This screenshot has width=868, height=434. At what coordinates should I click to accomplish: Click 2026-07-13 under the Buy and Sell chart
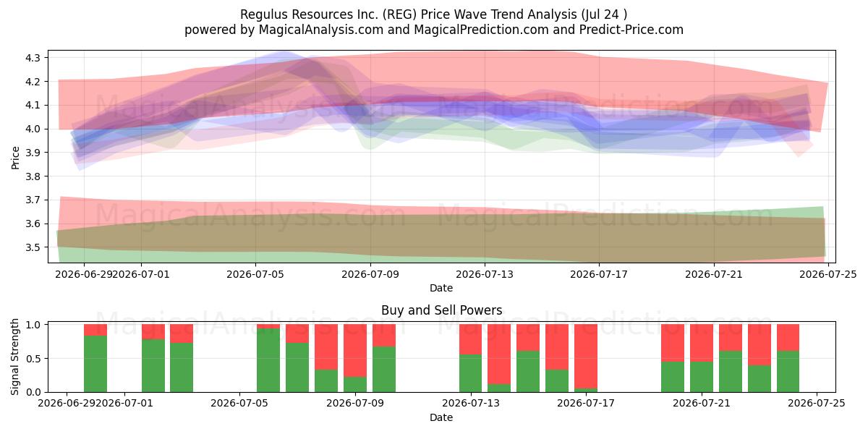tap(471, 404)
